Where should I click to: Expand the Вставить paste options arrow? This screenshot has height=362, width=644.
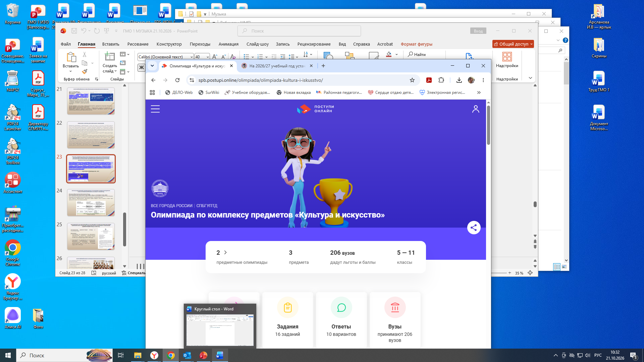coord(70,71)
